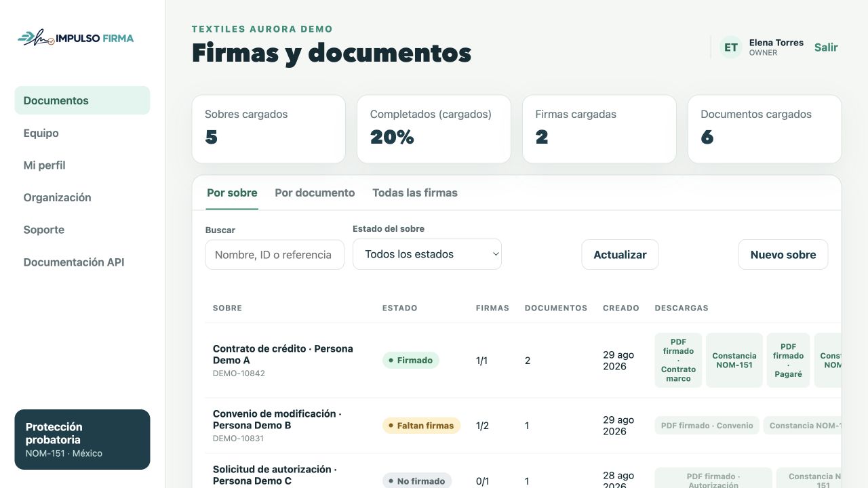Click Salir to log out

826,47
